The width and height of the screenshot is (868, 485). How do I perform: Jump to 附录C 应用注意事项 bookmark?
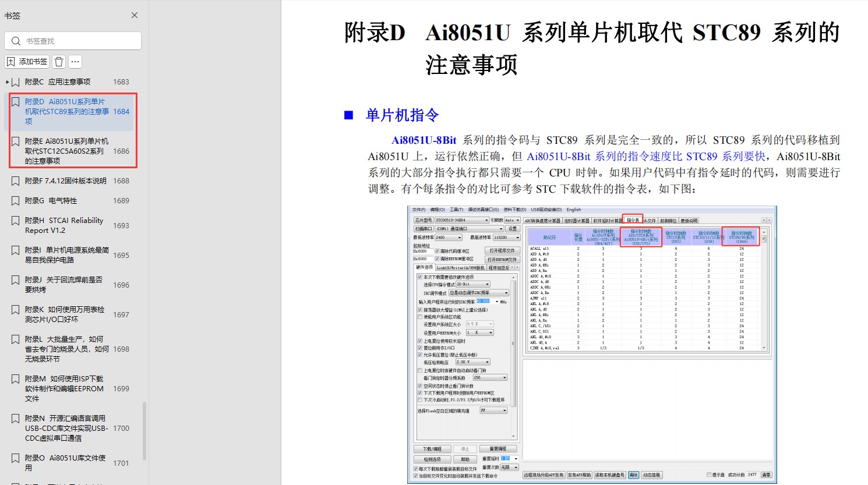pyautogui.click(x=58, y=82)
